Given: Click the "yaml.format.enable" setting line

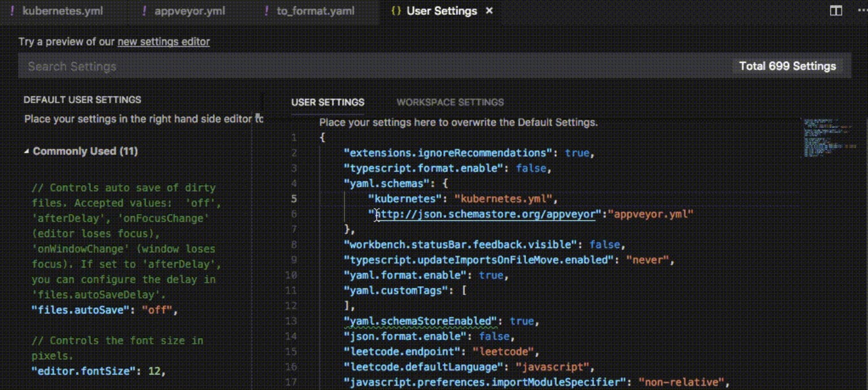Looking at the screenshot, I should (426, 275).
